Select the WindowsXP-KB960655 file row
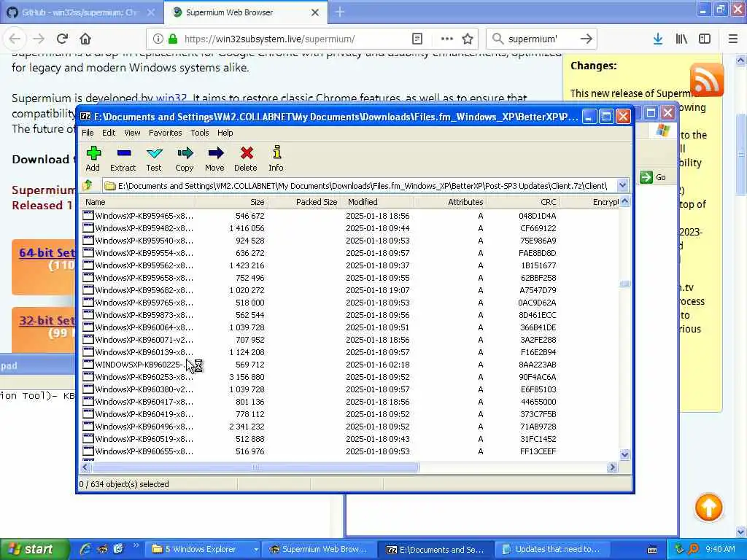747x560 pixels. click(x=350, y=451)
